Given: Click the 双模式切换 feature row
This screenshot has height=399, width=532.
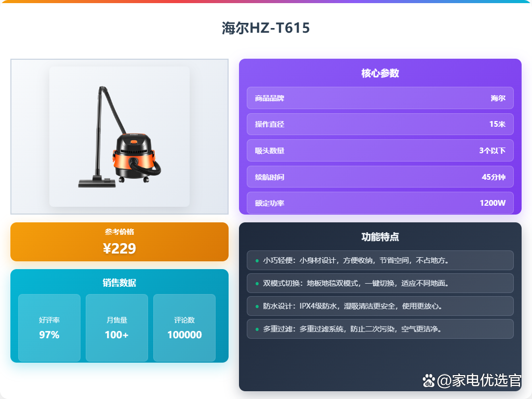Looking at the screenshot, I should 380,283.
